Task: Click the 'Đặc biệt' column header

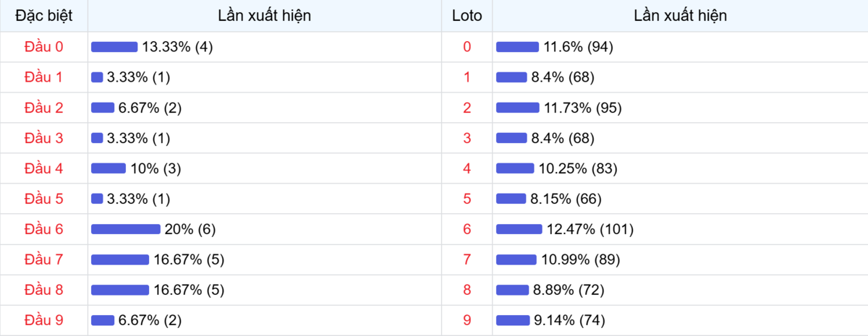Action: (x=43, y=16)
